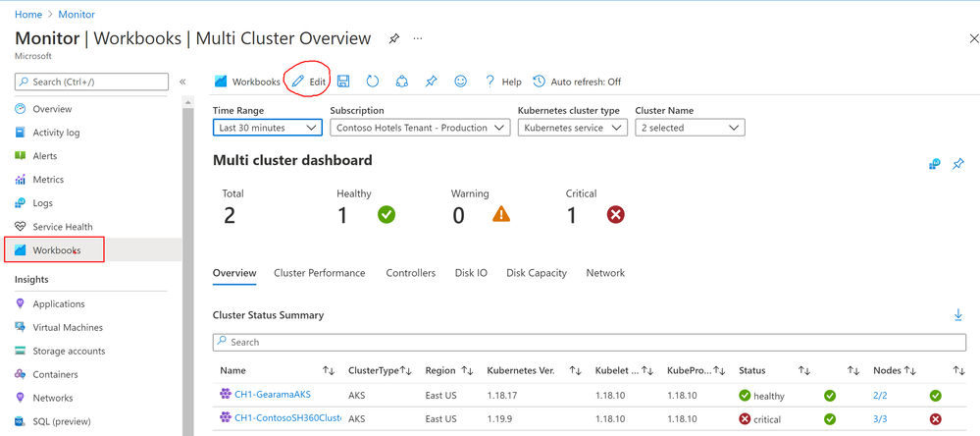Viewport: 980px width, 436px height.
Task: Close the Monitor blade with the X
Action: point(972,38)
